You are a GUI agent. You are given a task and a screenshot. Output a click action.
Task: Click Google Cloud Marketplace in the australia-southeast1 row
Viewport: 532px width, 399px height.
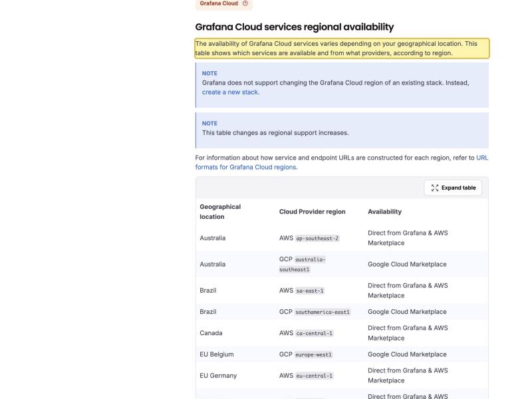point(407,264)
